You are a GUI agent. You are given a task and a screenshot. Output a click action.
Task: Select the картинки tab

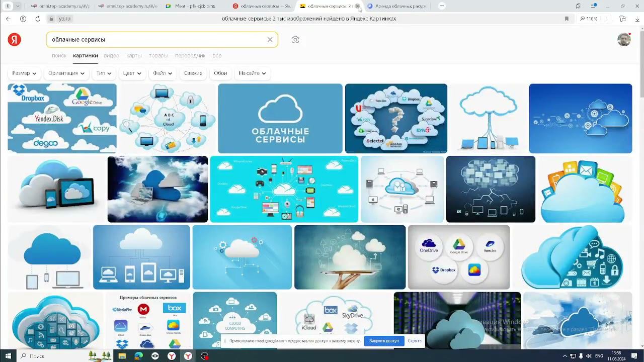[86, 56]
